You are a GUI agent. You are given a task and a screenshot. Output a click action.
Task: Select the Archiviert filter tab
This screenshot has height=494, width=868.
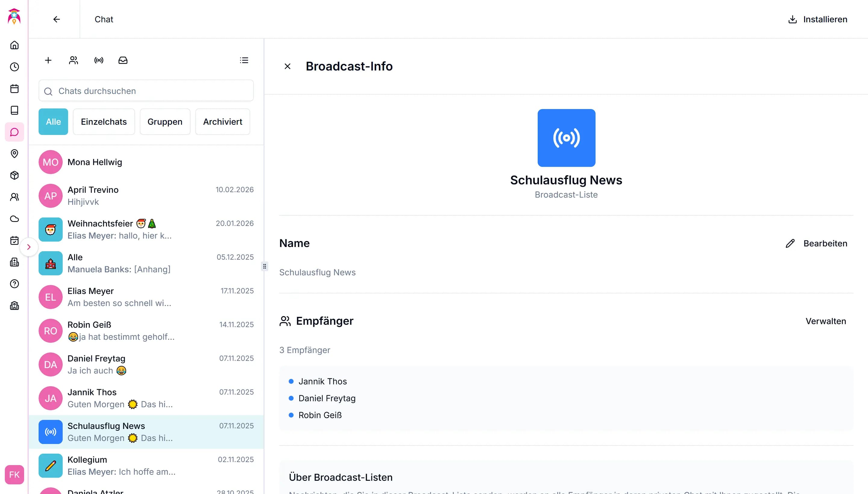tap(223, 122)
